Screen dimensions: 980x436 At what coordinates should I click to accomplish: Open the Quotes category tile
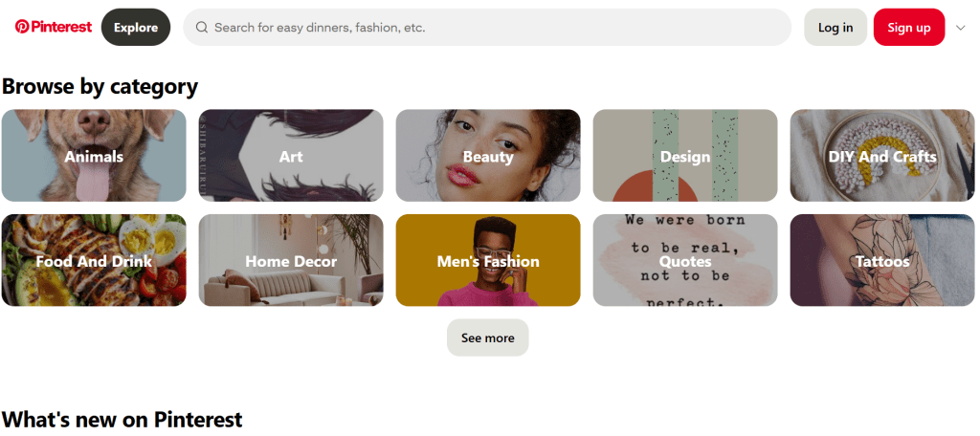point(685,261)
